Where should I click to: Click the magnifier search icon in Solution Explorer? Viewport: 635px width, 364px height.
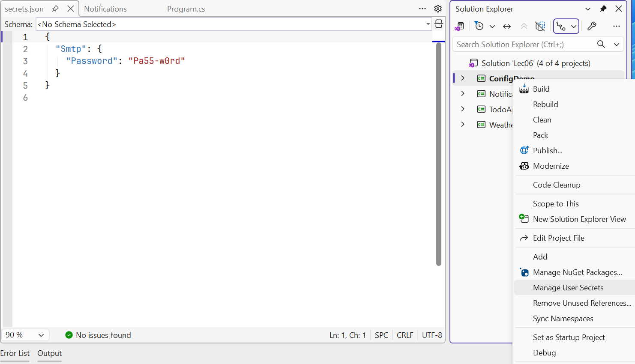601,44
